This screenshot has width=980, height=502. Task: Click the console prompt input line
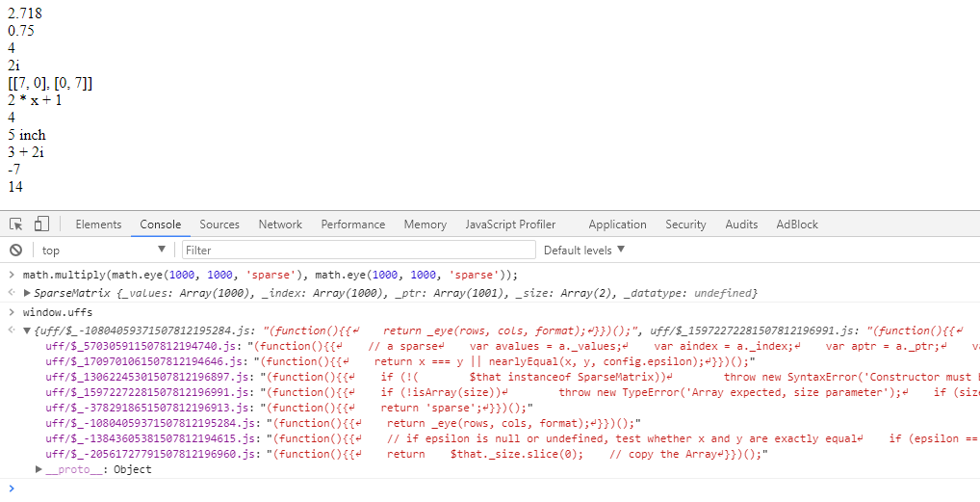click(490, 489)
